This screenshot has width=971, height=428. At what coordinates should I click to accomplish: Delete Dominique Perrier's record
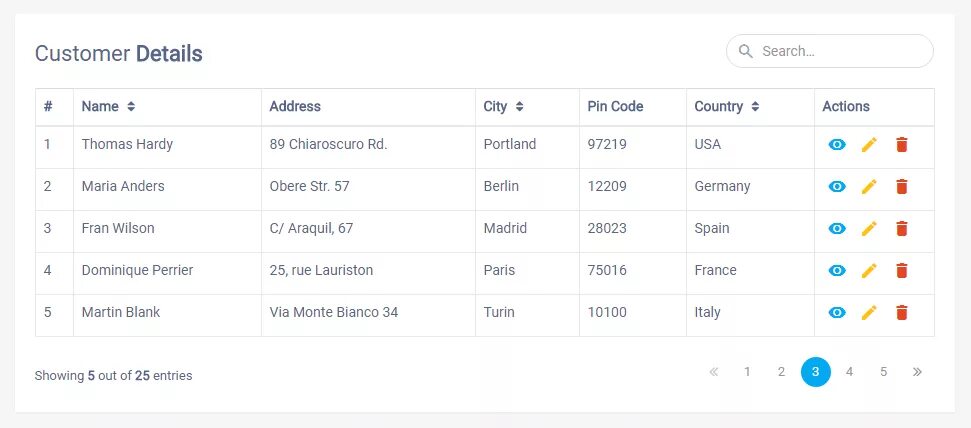[x=902, y=271]
